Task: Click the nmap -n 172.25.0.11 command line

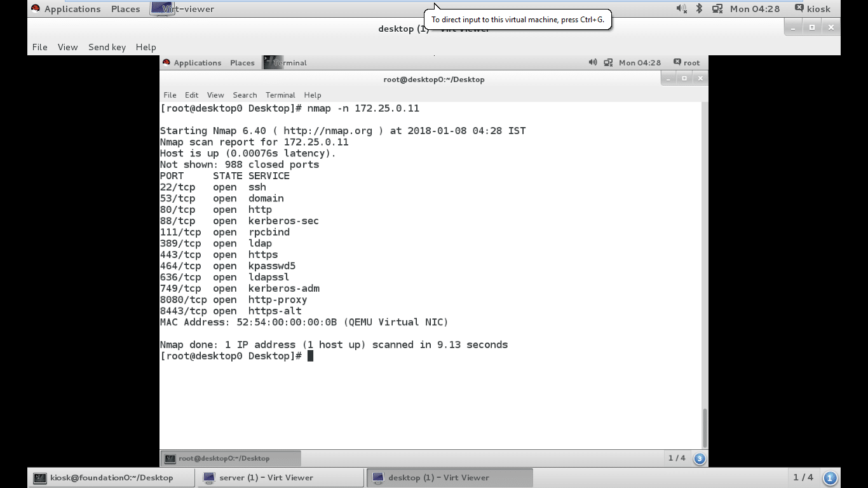Action: 290,109
